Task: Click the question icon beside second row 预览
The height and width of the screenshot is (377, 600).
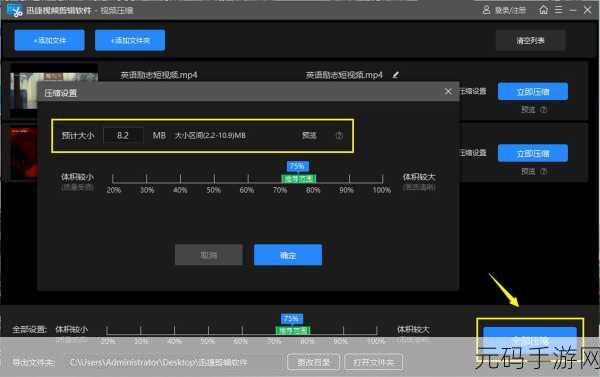Action: (x=543, y=171)
